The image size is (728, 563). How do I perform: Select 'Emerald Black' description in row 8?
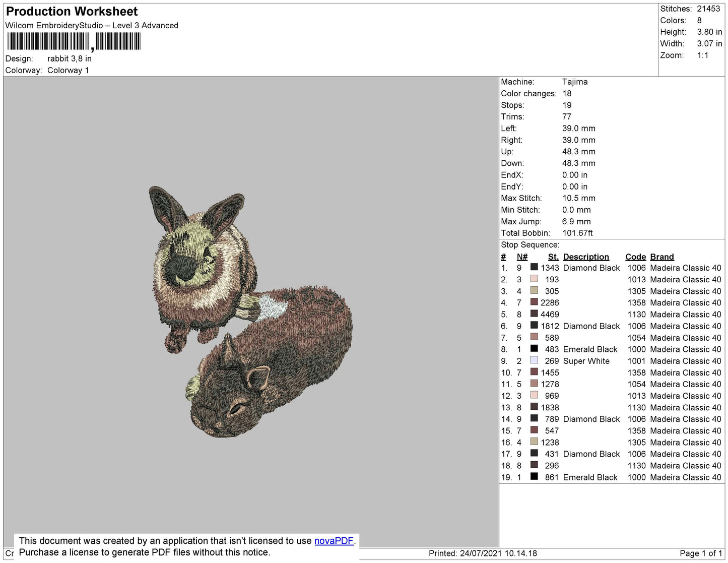pos(590,349)
